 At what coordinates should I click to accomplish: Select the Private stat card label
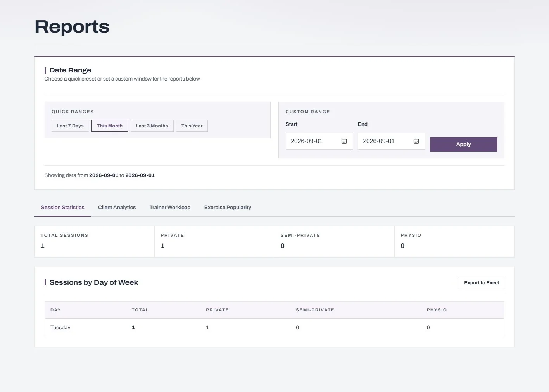(x=172, y=236)
